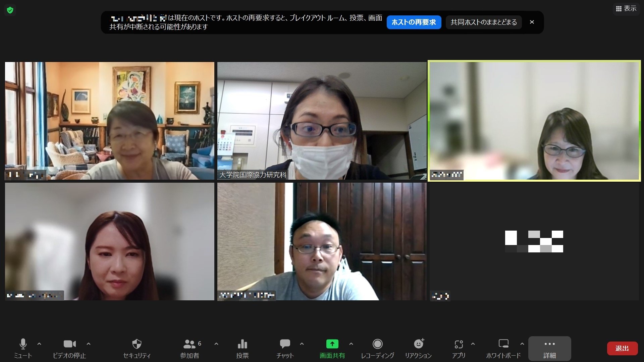The width and height of the screenshot is (644, 362).
Task: Click the mute microphone icon
Action: tap(23, 344)
